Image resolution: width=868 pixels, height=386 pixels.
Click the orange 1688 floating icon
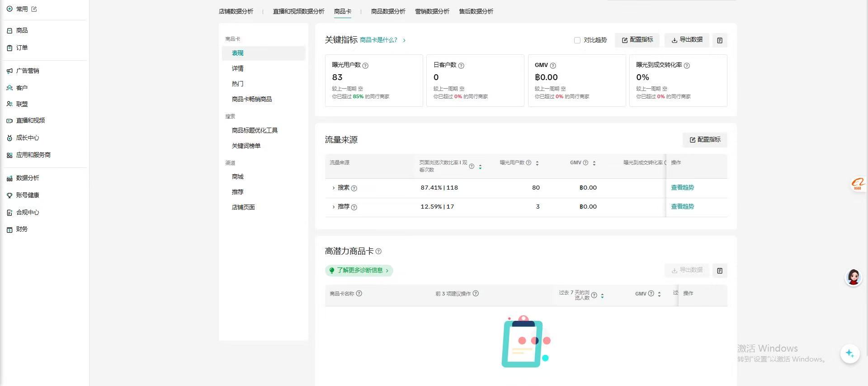[x=857, y=183]
